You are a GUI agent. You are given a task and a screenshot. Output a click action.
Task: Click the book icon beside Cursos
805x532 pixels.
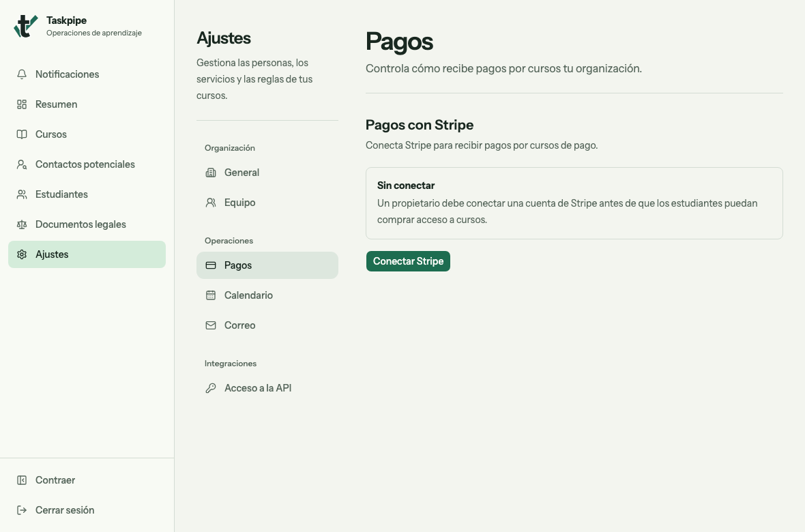22,134
